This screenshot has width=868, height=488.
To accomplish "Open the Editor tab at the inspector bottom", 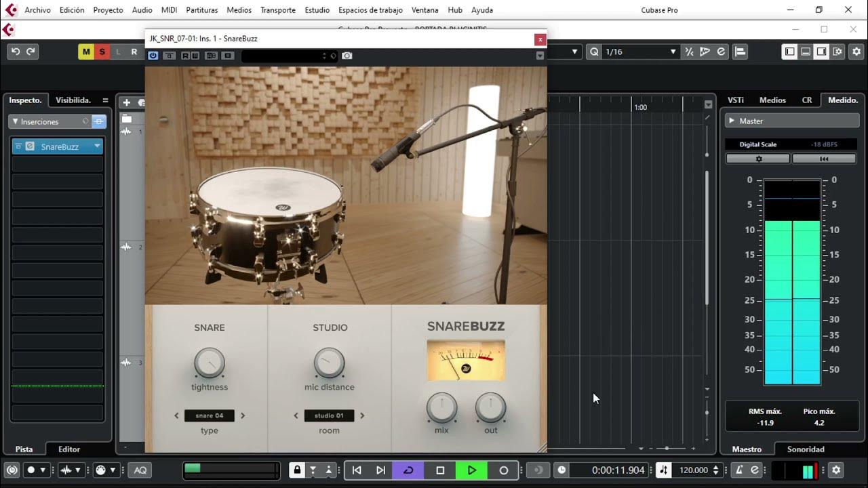I will coord(69,449).
